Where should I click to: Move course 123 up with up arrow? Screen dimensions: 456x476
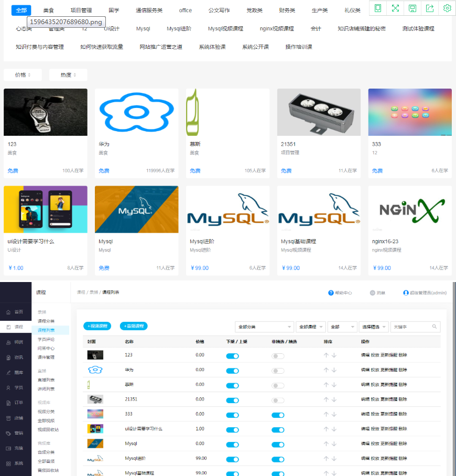click(x=326, y=355)
